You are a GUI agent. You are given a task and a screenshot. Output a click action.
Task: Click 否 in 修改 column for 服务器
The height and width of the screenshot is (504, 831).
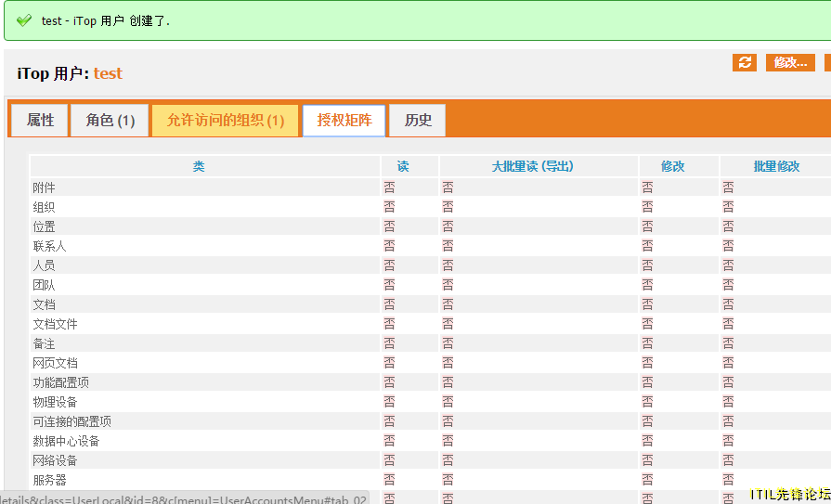tap(648, 480)
